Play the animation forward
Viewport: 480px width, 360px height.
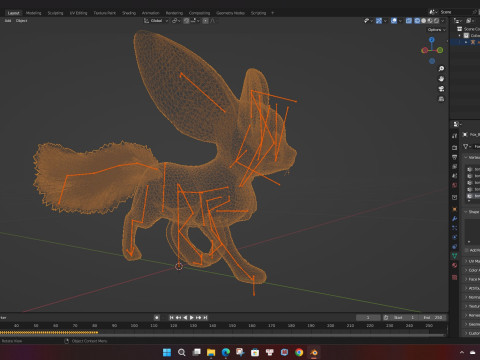(x=192, y=318)
